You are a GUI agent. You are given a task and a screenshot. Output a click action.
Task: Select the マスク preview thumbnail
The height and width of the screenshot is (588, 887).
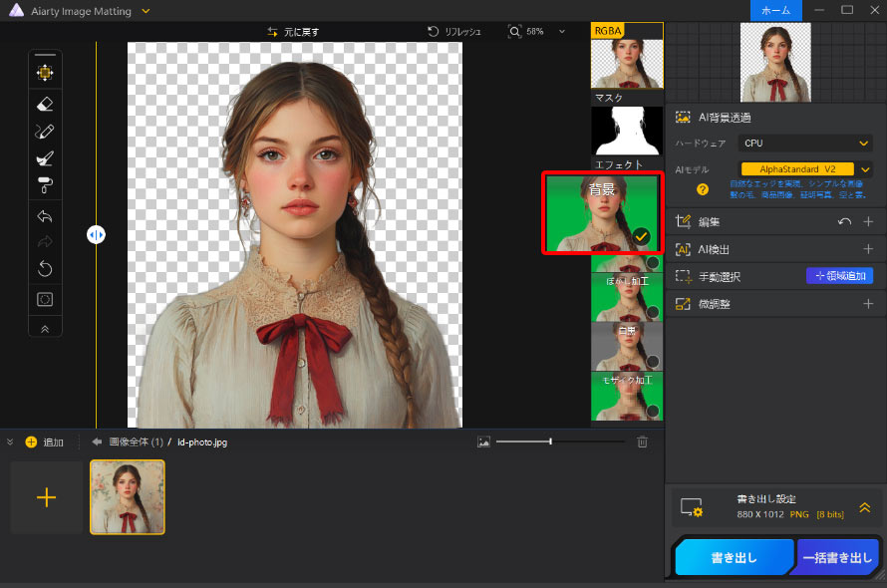627,131
